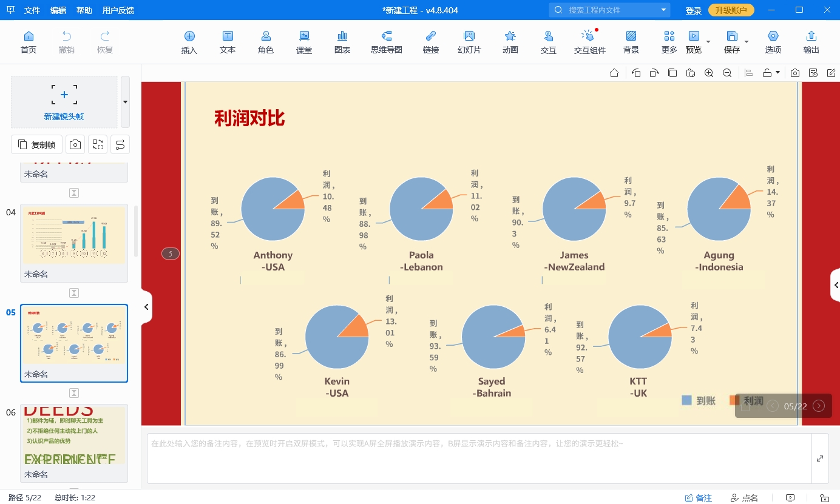Open the 保存 dropdown arrow
The image size is (840, 504).
click(747, 42)
